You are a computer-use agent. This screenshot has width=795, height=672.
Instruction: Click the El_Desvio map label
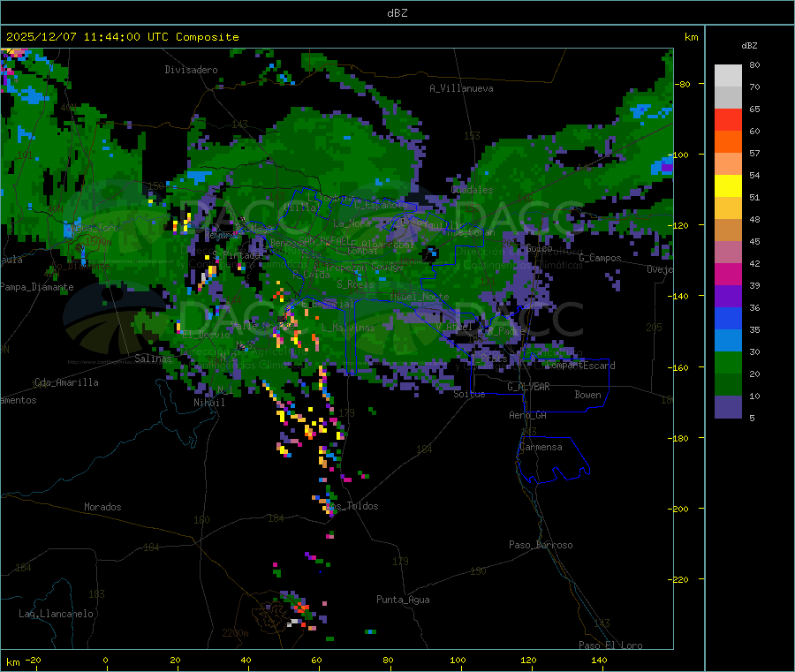point(206,335)
